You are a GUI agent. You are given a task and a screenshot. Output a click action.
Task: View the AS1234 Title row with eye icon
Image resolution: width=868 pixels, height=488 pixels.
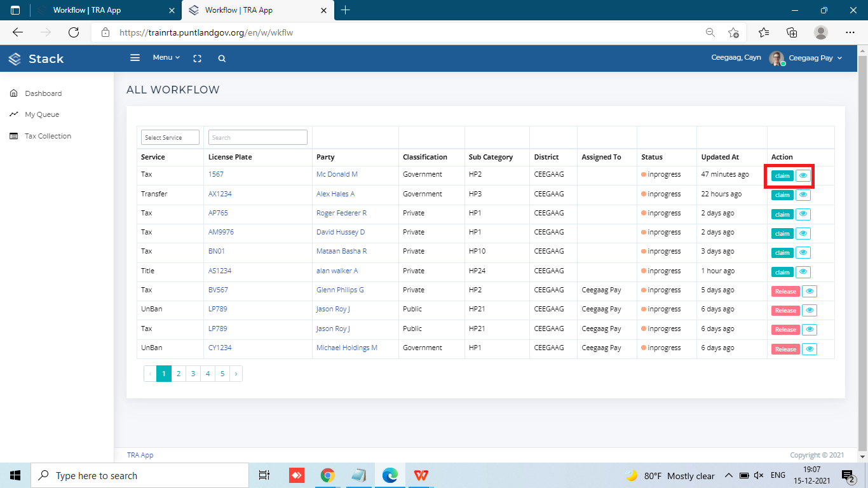coord(803,272)
